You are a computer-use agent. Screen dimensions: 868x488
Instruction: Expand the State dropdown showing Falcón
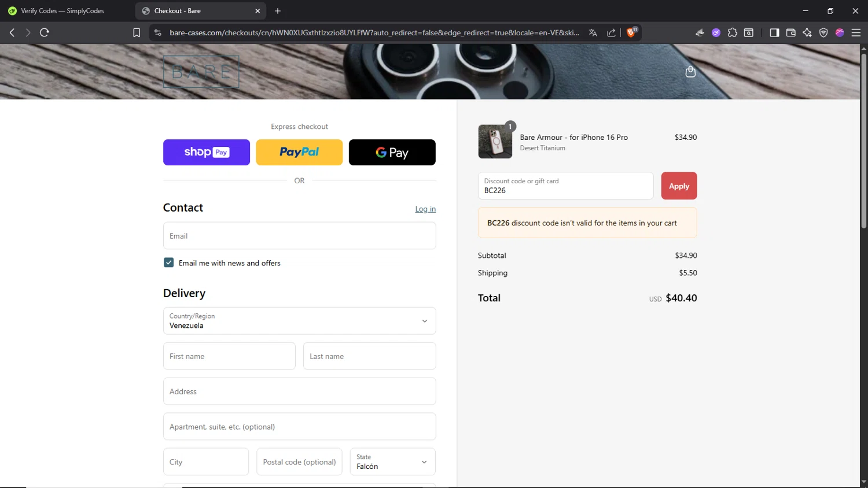(x=392, y=462)
